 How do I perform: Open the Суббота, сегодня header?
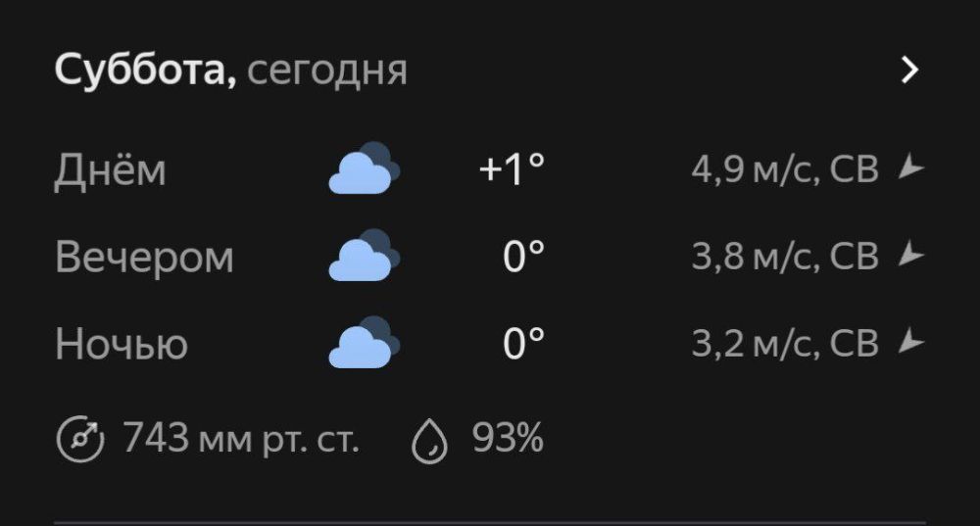point(230,71)
